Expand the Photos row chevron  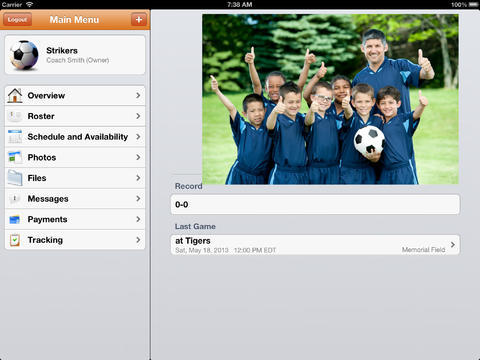138,157
